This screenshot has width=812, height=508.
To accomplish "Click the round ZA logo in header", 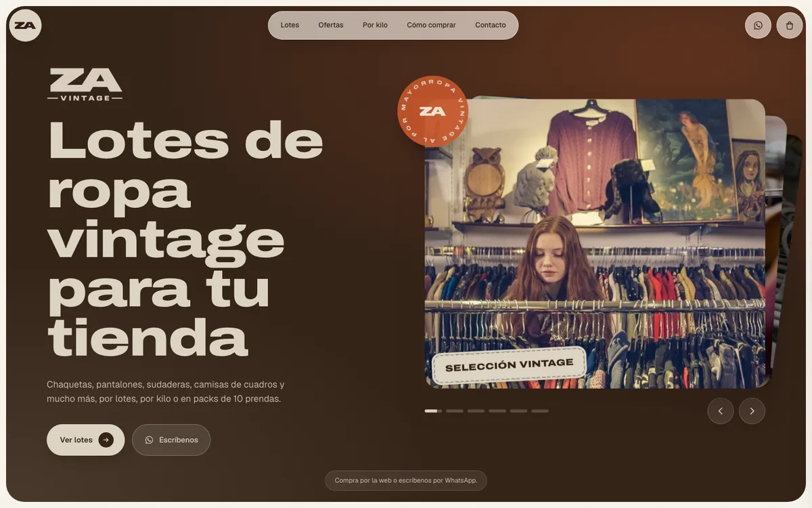I will (25, 25).
